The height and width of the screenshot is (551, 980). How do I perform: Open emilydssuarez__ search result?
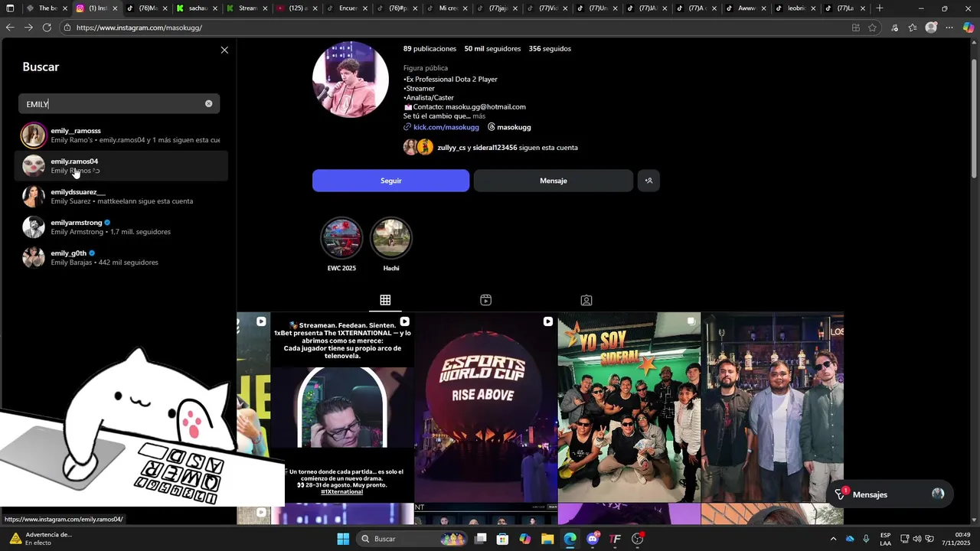coord(121,197)
